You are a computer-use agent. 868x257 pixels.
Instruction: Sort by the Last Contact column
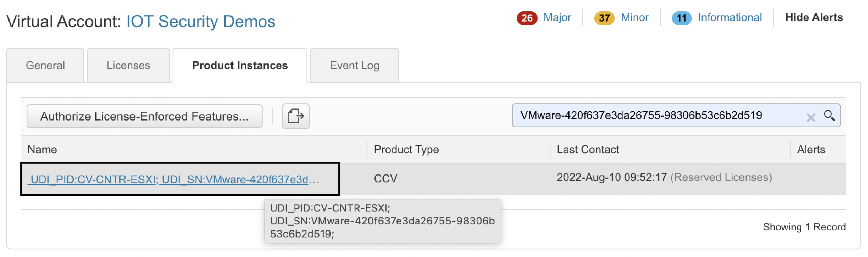588,149
